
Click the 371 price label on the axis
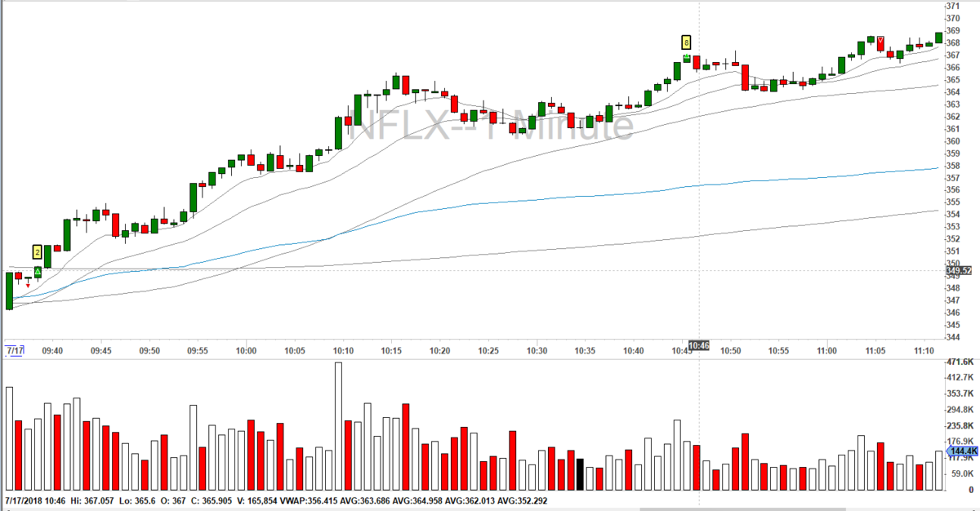(953, 6)
